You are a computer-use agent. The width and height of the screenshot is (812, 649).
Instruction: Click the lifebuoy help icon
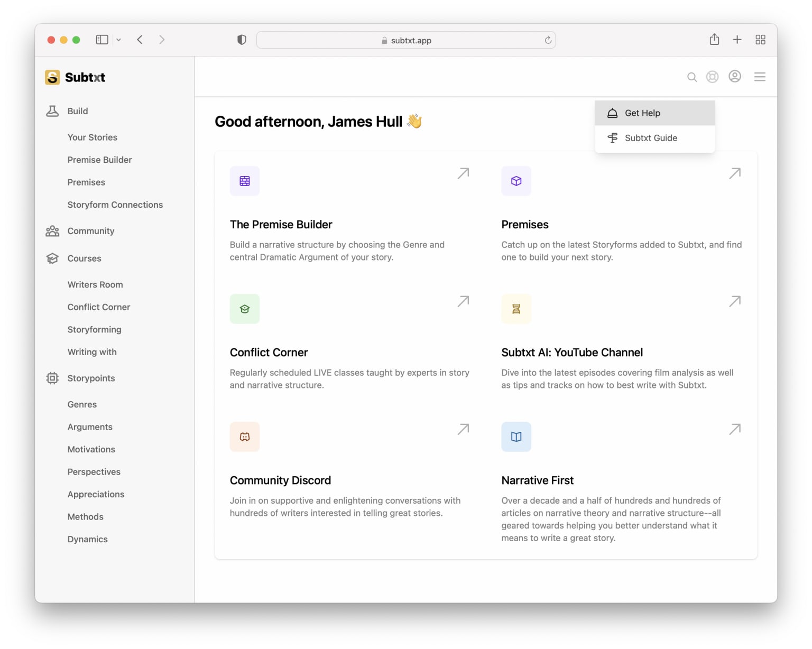pos(713,77)
